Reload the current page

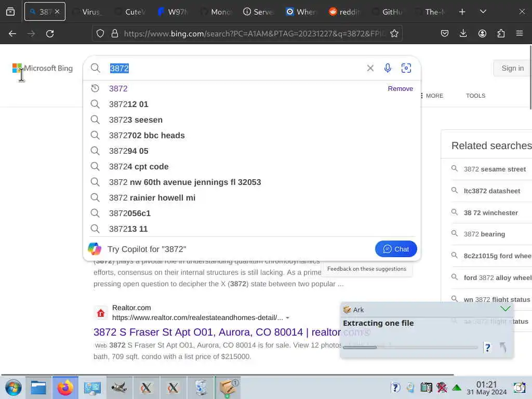pos(50,34)
